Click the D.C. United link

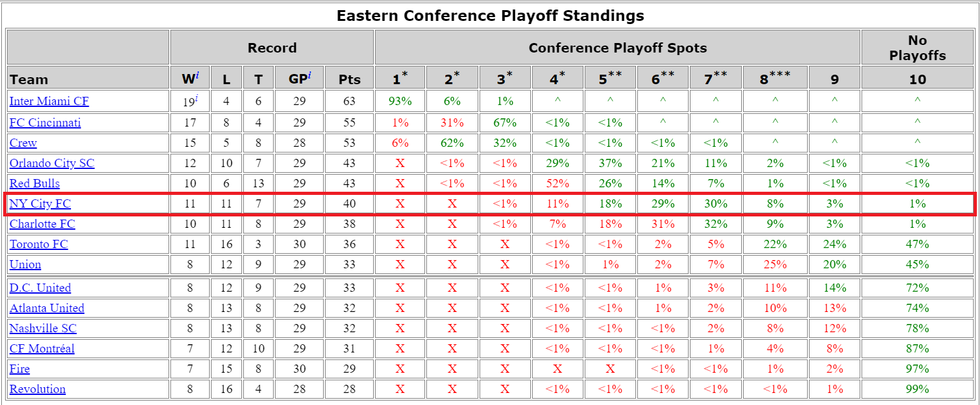40,288
